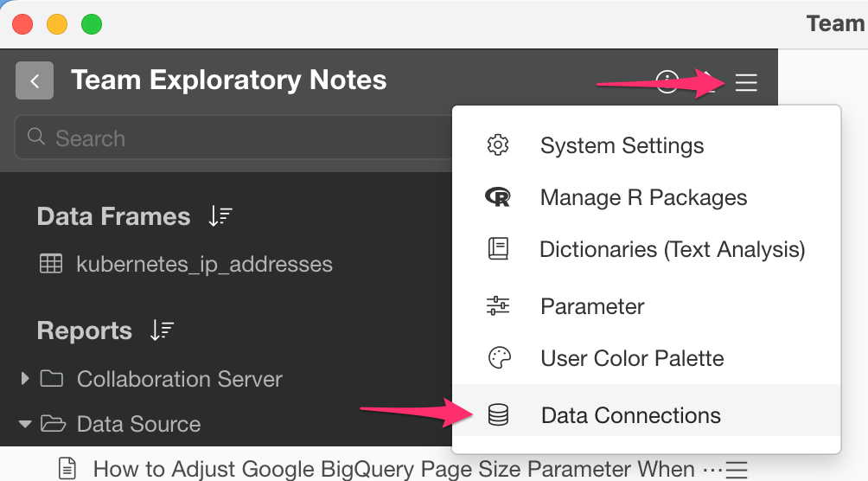Collapse the Data Source folder

click(24, 425)
